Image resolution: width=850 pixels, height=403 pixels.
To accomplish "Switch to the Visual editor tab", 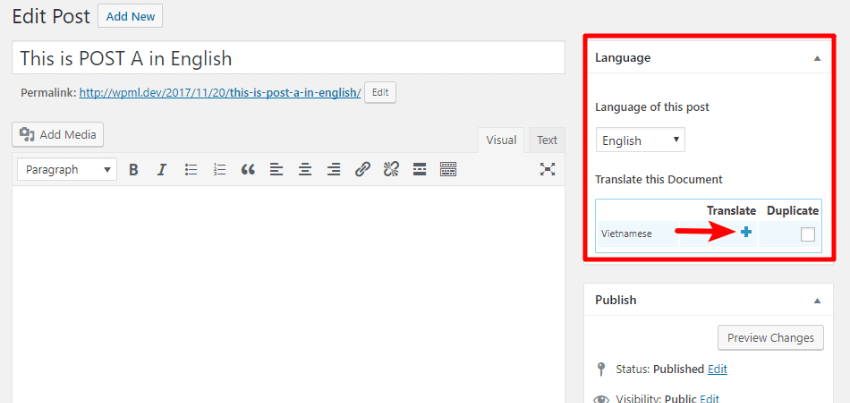I will click(501, 140).
